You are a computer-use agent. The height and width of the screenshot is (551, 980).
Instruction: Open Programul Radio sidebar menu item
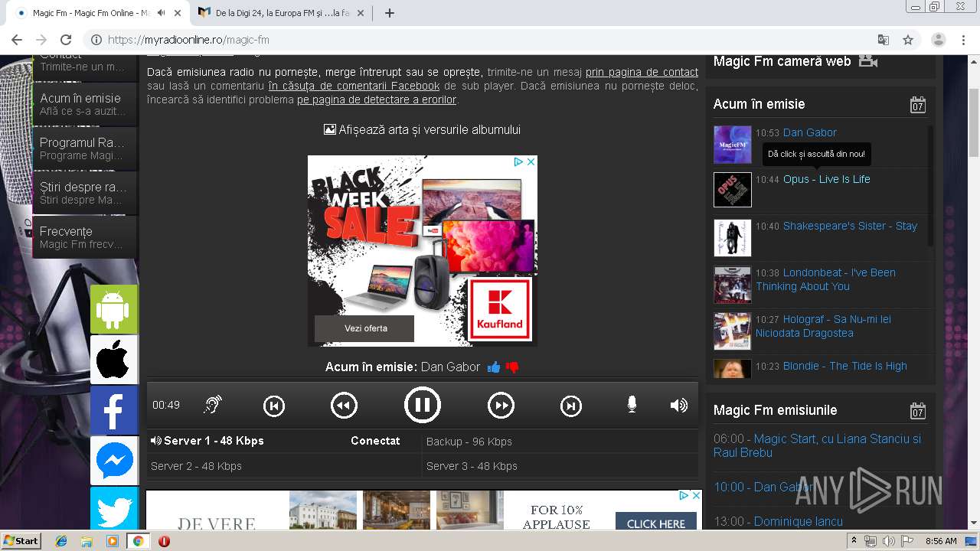click(x=85, y=148)
